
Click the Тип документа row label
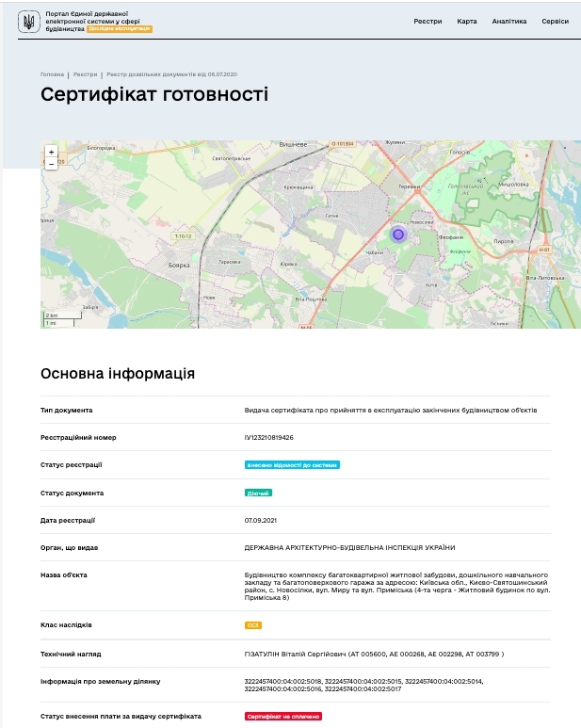point(66,411)
